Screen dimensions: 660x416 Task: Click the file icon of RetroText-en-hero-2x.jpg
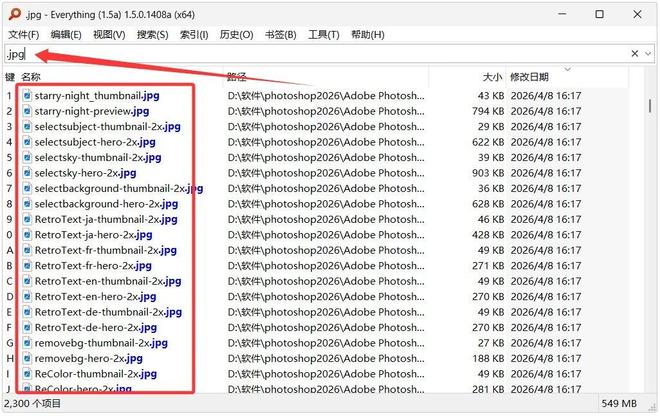tap(27, 296)
